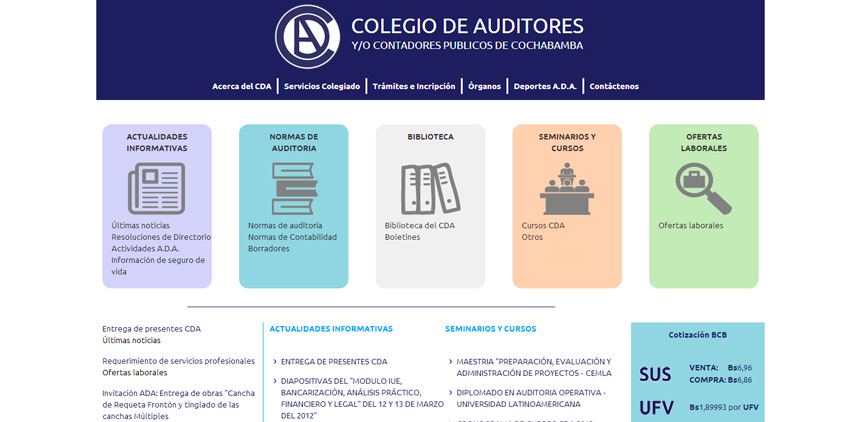Viewport: 857px width, 422px height.
Task: Click the Cotización BCB heading
Action: pyautogui.click(x=697, y=335)
